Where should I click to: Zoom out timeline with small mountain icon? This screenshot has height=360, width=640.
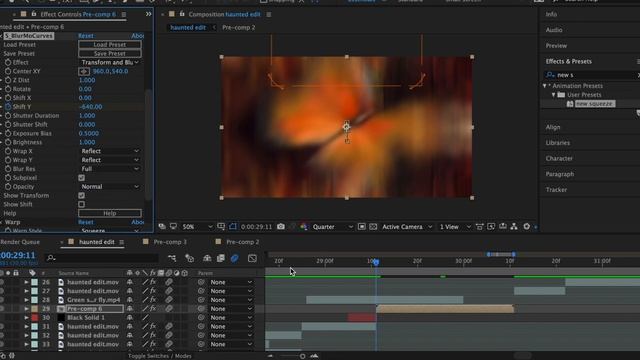click(x=270, y=356)
